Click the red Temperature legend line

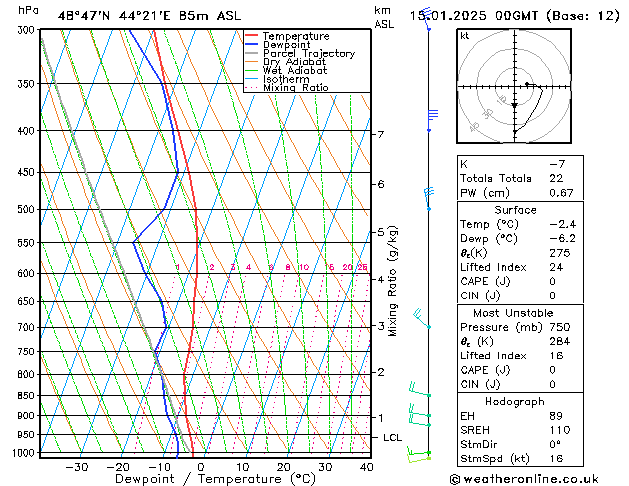tap(251, 36)
